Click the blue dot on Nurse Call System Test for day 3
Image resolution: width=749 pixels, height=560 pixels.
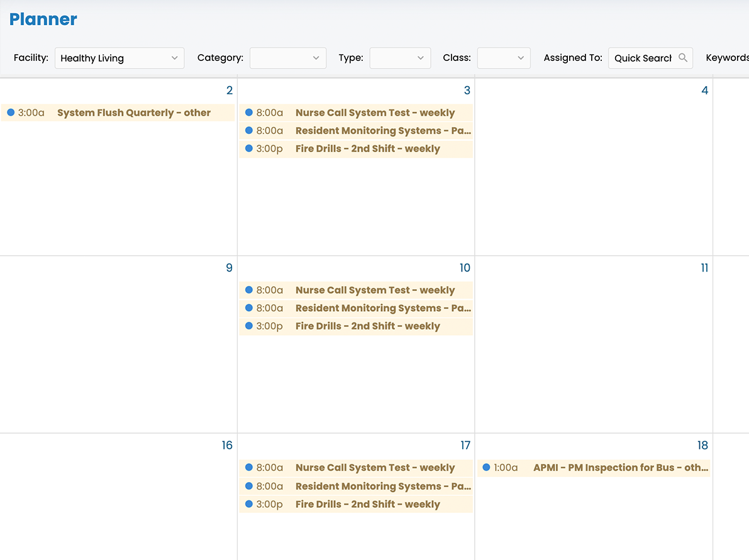[248, 113]
